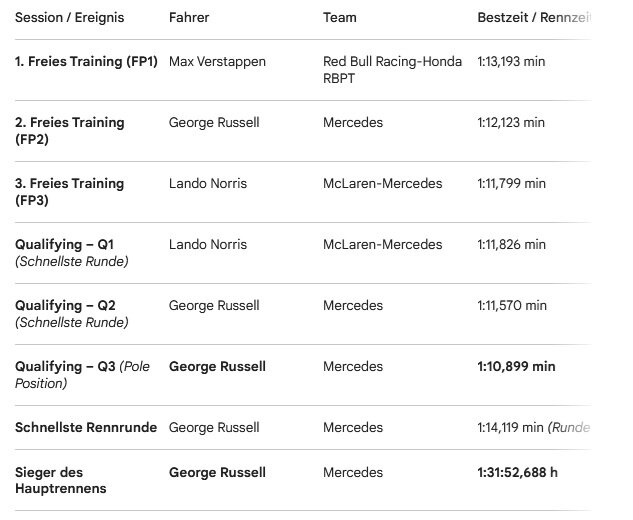Select the 1:10,899 min pole time
Screen dimensions: 633x520
[x=516, y=366]
